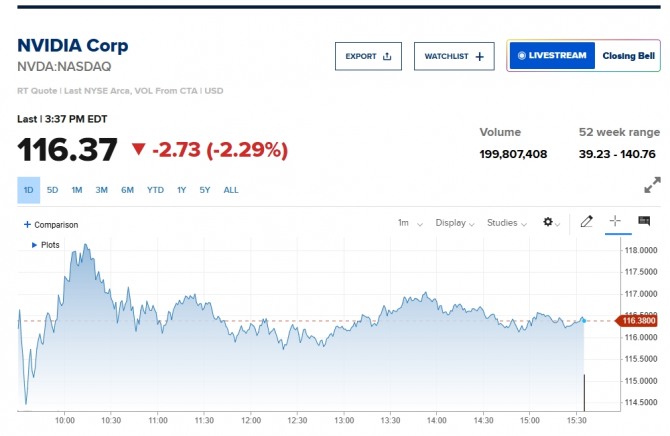Screen dimensions: 670x436
Task: Toggle the crosshair cursor tool
Action: 615,222
